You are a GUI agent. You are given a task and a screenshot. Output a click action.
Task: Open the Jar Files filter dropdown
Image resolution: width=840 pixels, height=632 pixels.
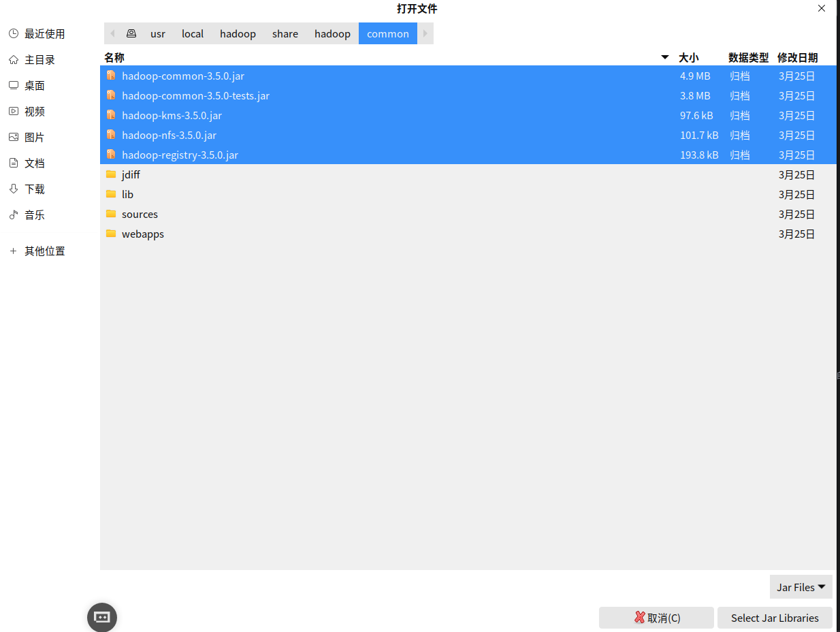[801, 587]
